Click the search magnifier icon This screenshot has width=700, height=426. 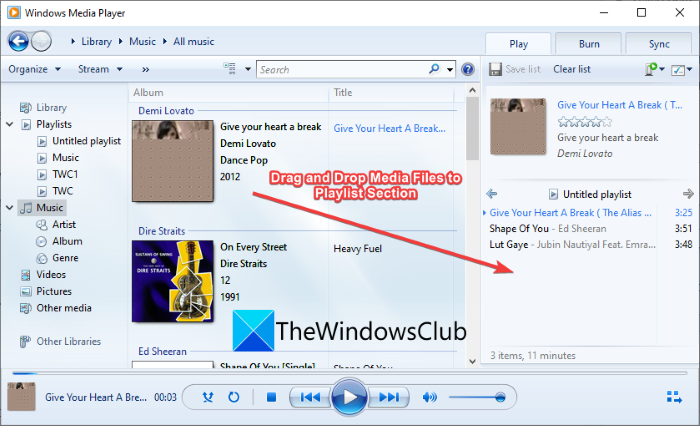coord(434,69)
